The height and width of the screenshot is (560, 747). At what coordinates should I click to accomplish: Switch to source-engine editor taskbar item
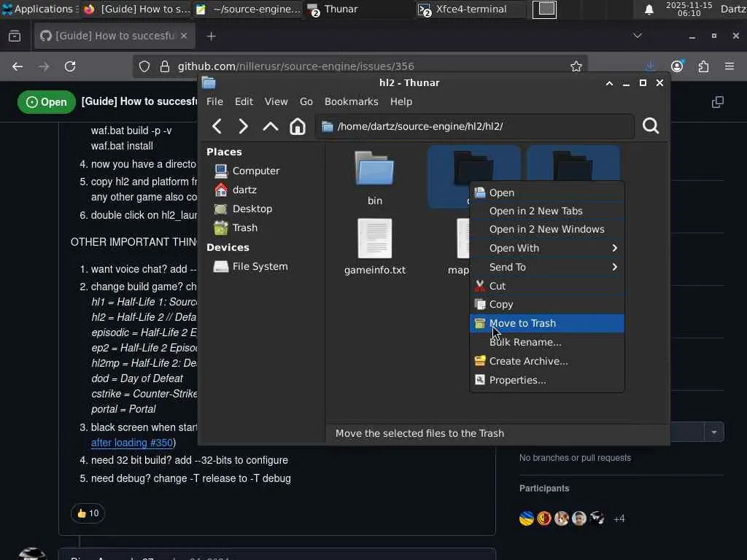tap(248, 9)
